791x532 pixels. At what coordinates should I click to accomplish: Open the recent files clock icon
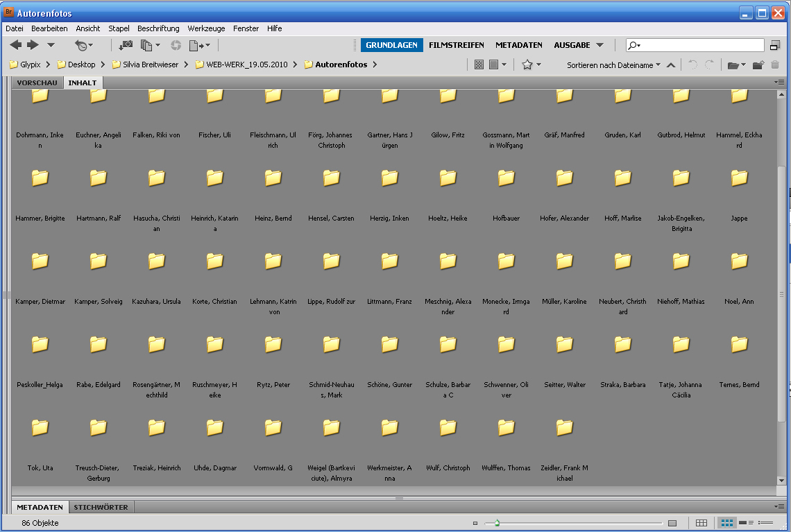83,45
